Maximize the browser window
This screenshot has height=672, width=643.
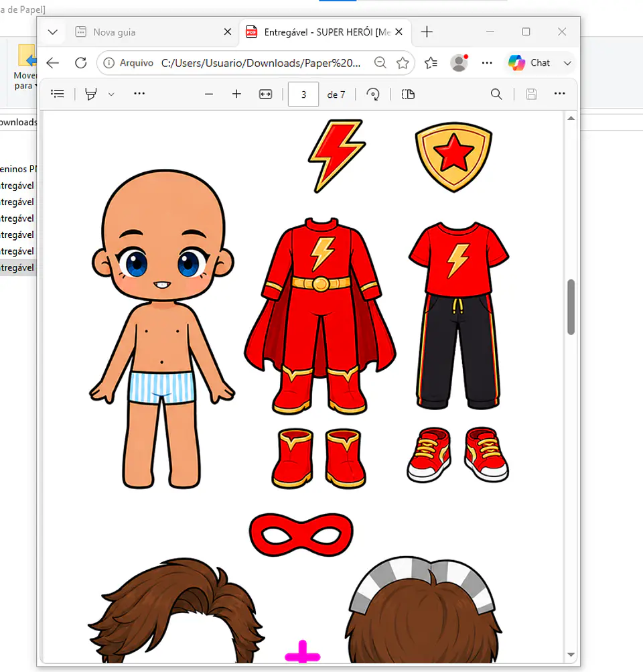(x=526, y=31)
